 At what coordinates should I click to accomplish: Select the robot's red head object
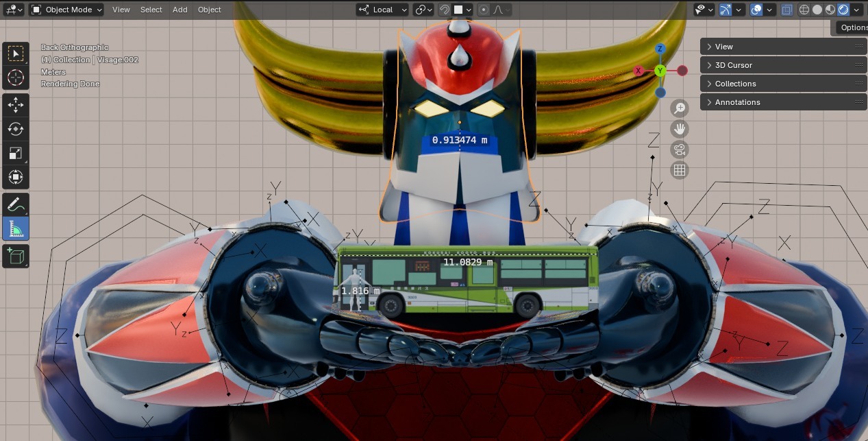[x=459, y=58]
